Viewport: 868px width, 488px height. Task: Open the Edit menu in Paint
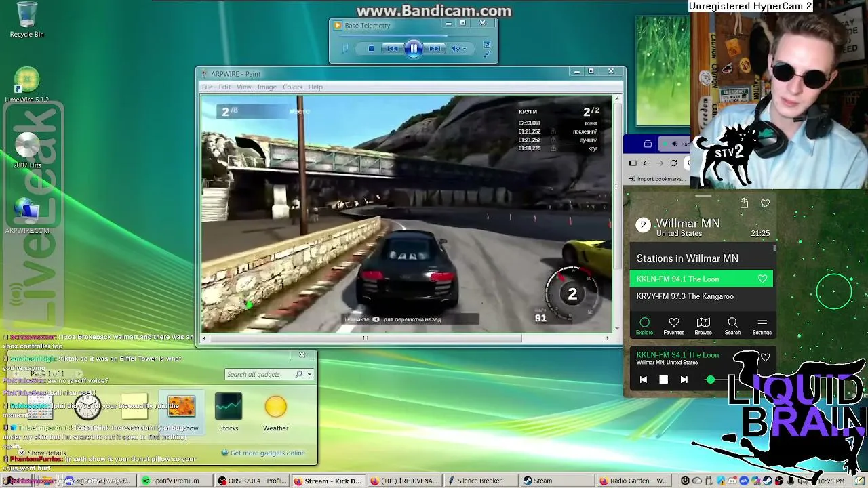(224, 87)
